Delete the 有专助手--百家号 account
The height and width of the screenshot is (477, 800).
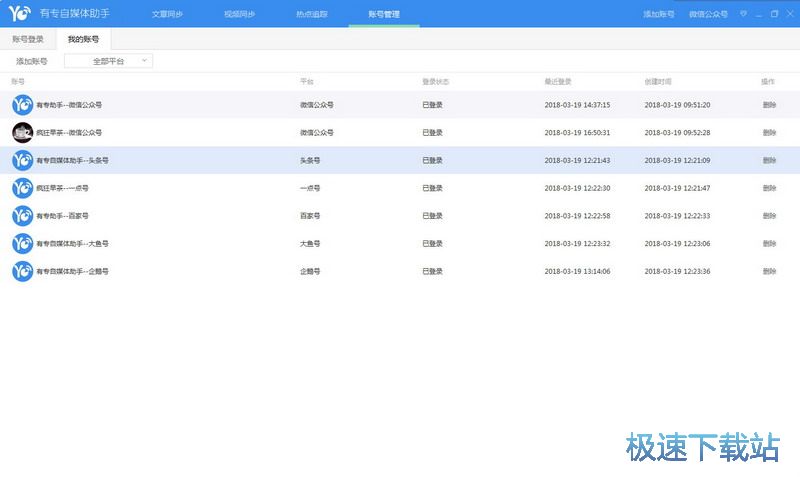click(769, 216)
